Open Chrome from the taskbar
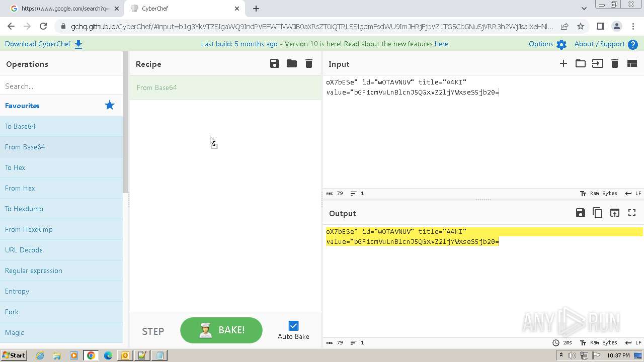This screenshot has height=362, width=644. coord(91,355)
